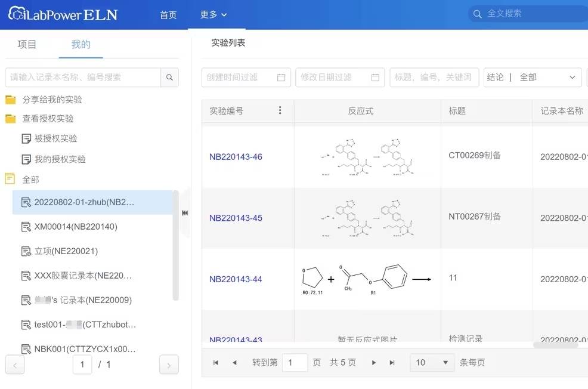The width and height of the screenshot is (588, 389).
Task: Click the calendar icon in 修改日期过滤 filter
Action: (x=376, y=77)
